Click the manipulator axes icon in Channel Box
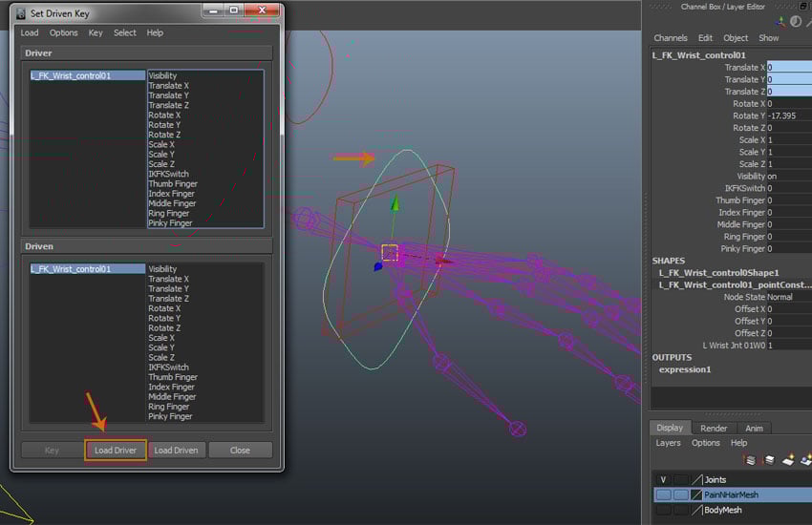 click(783, 21)
